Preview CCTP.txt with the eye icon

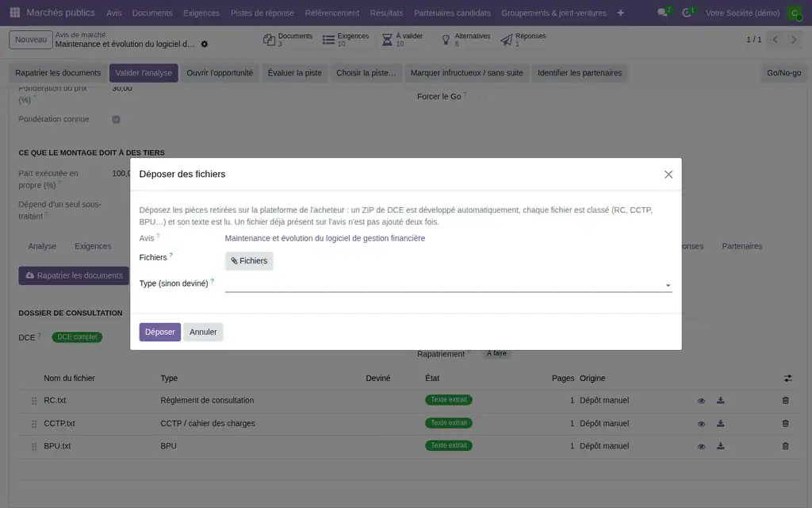click(701, 424)
